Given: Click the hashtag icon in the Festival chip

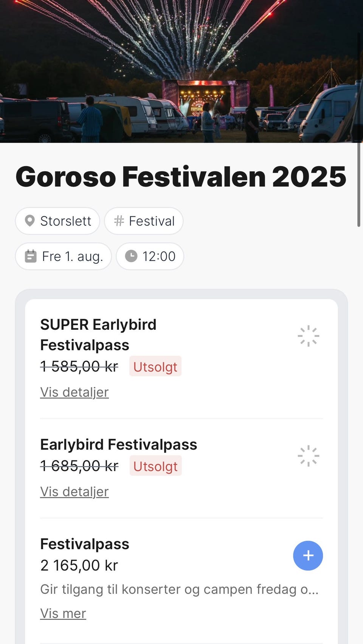Looking at the screenshot, I should coord(119,221).
